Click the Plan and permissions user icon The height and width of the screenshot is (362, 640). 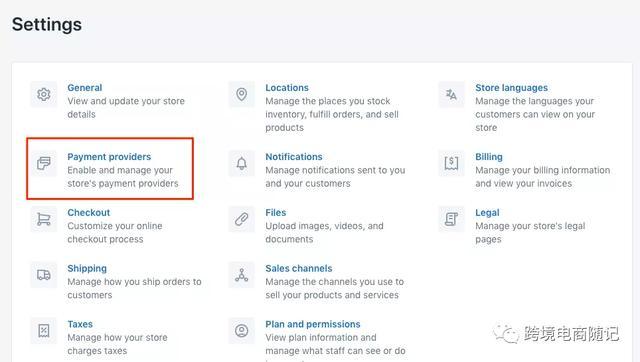(x=242, y=331)
